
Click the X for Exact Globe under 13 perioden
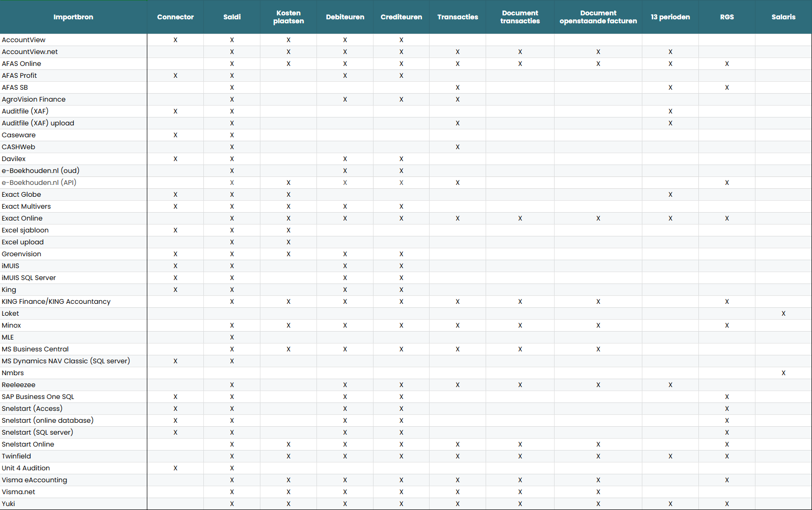coord(670,195)
